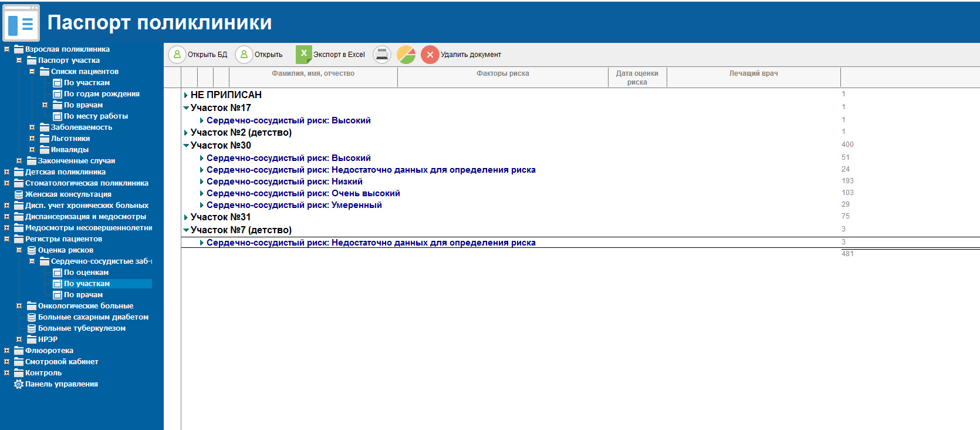Open Диспансеризация и медосмотры item

click(85, 217)
